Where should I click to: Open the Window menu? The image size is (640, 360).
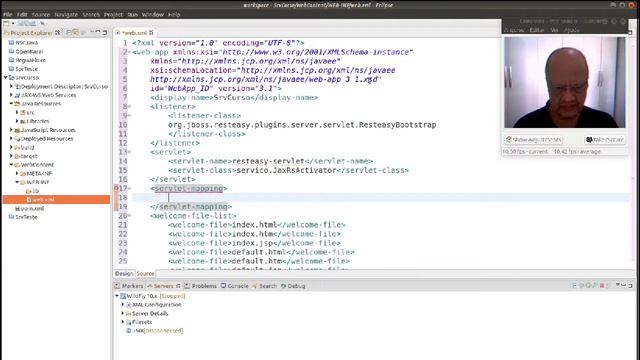(x=153, y=14)
